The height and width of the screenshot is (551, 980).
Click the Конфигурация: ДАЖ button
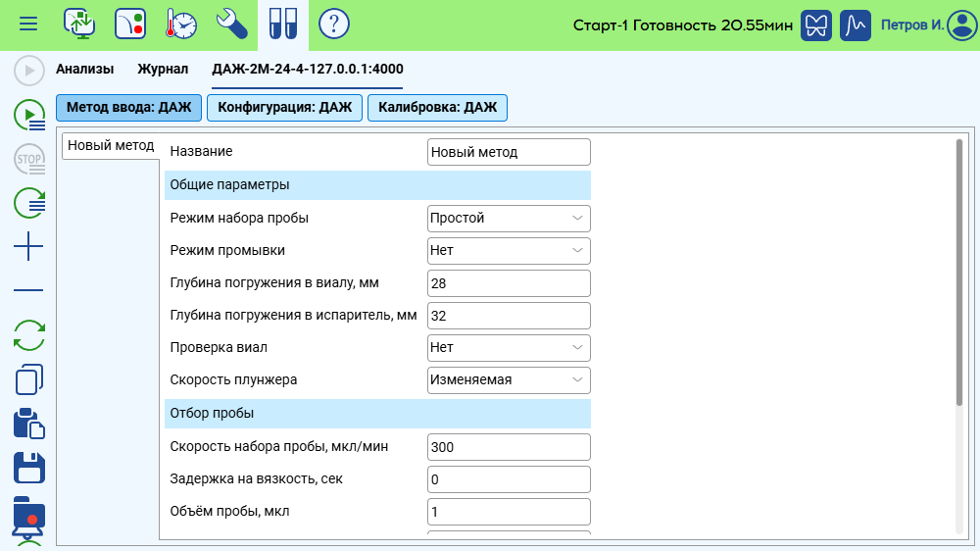pos(284,107)
